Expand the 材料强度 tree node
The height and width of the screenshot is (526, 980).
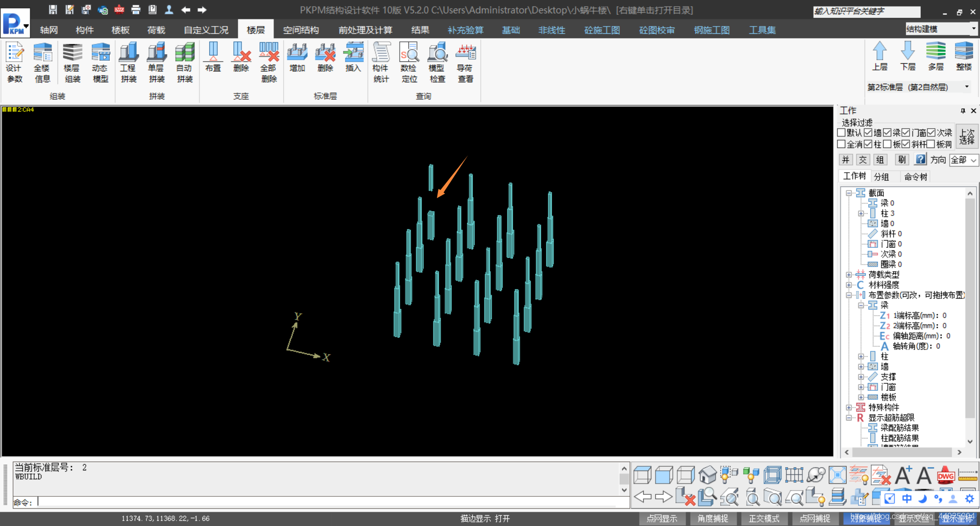pos(849,285)
